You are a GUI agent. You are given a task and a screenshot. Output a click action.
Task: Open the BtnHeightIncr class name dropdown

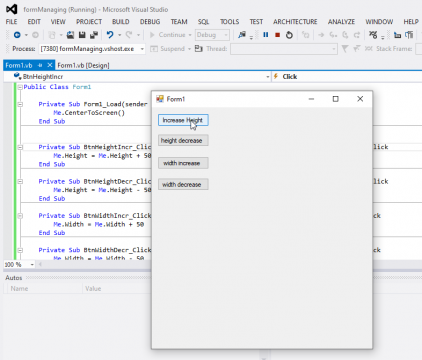267,77
